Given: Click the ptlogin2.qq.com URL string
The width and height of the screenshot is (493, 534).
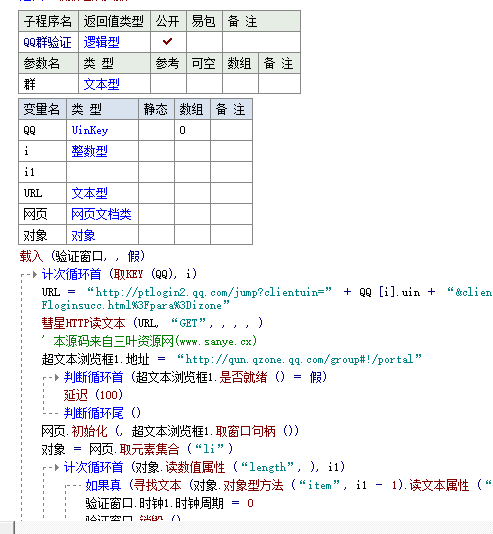Looking at the screenshot, I should [x=209, y=292].
